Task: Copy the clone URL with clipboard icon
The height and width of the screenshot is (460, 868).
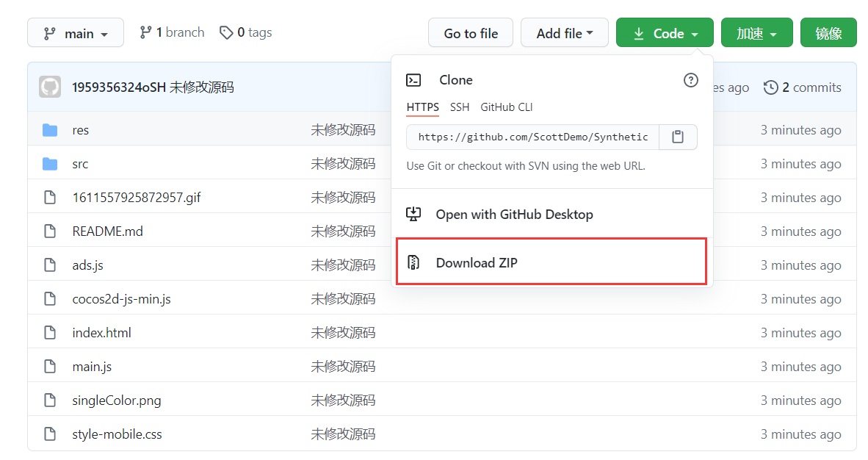Action: click(678, 137)
